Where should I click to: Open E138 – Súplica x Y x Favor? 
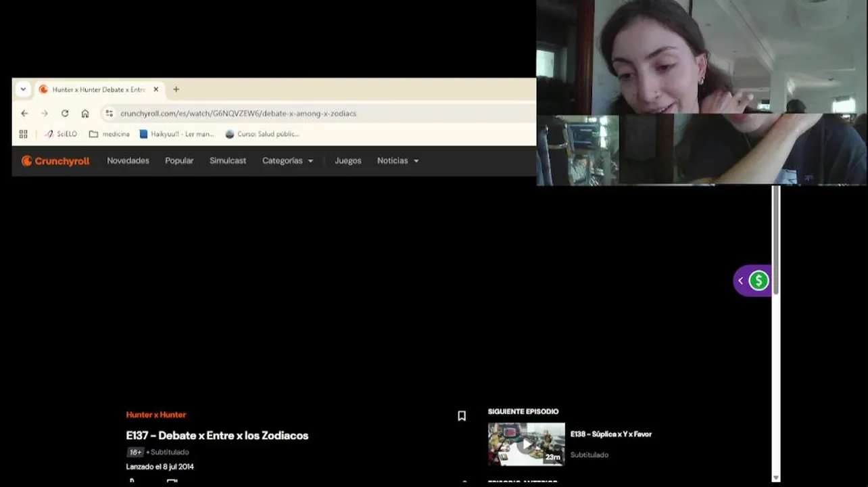tap(611, 434)
